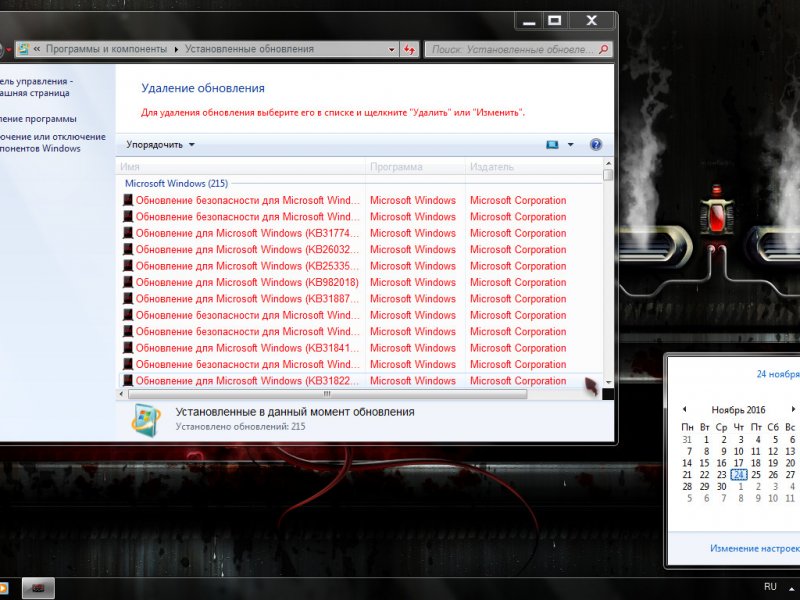Image resolution: width=800 pixels, height=600 pixels.
Task: Click the change view icon in the toolbar
Action: [552, 145]
